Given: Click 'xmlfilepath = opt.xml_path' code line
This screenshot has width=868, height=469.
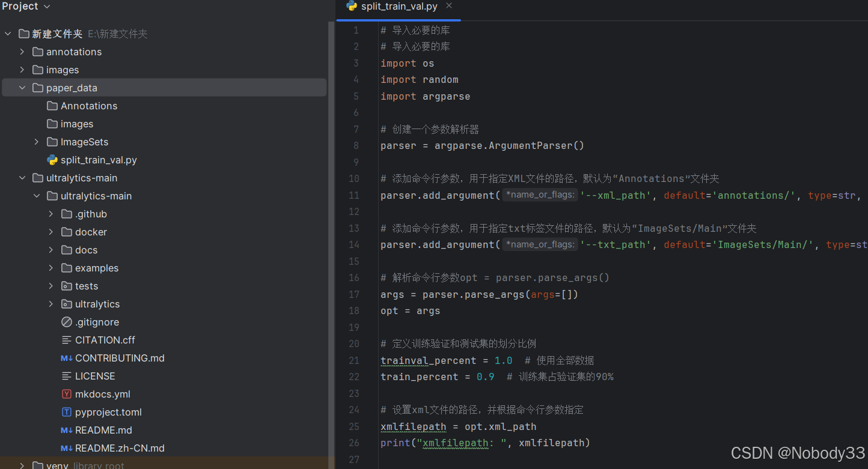Looking at the screenshot, I should 459,426.
